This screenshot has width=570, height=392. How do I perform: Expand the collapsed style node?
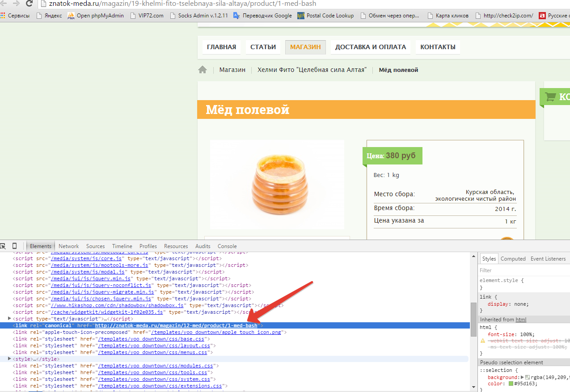pyautogui.click(x=10, y=359)
